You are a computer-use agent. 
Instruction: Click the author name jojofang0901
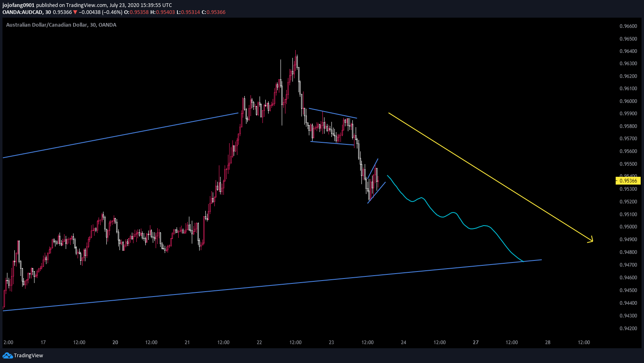[x=18, y=5]
